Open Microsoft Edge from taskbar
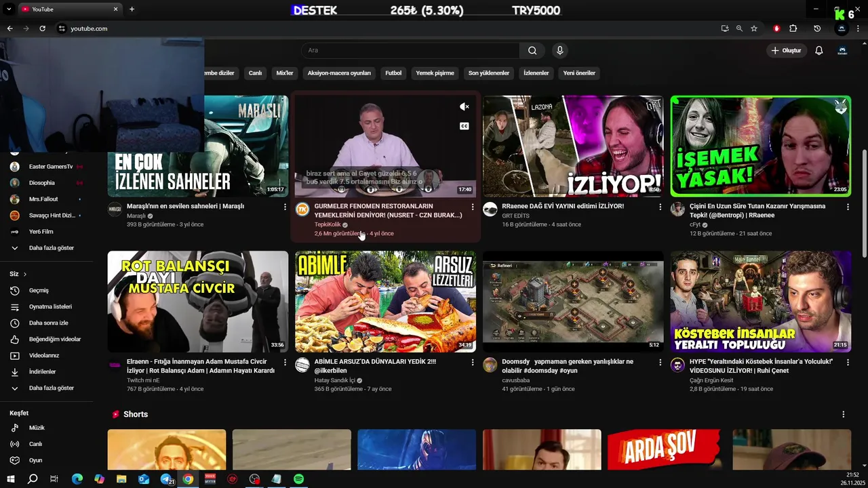This screenshot has width=868, height=488. (77, 479)
